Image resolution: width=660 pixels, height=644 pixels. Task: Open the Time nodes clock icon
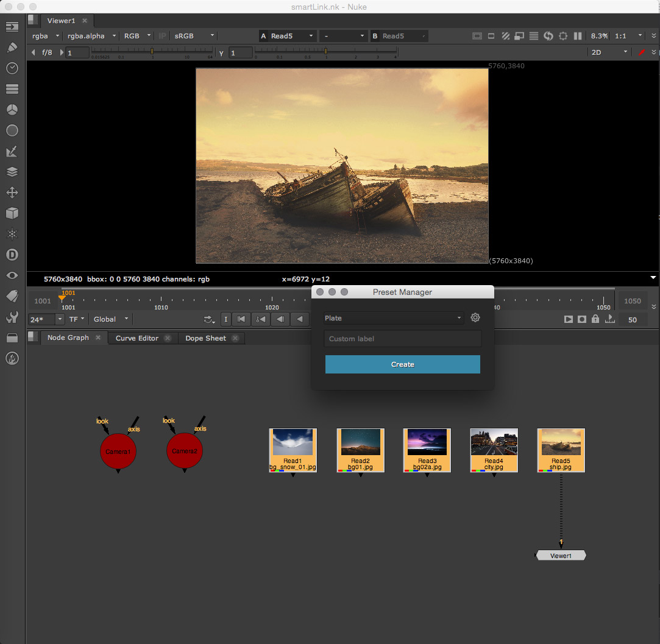pyautogui.click(x=12, y=68)
